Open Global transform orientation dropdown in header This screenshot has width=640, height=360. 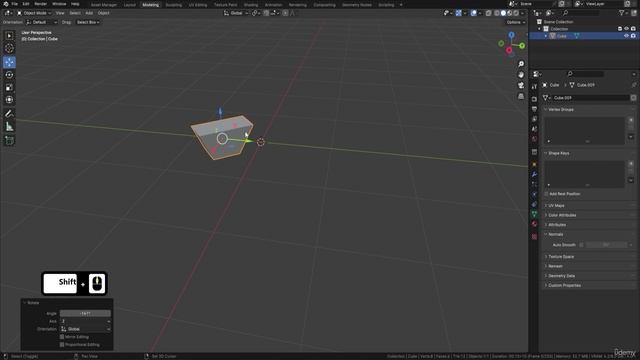pyautogui.click(x=236, y=13)
